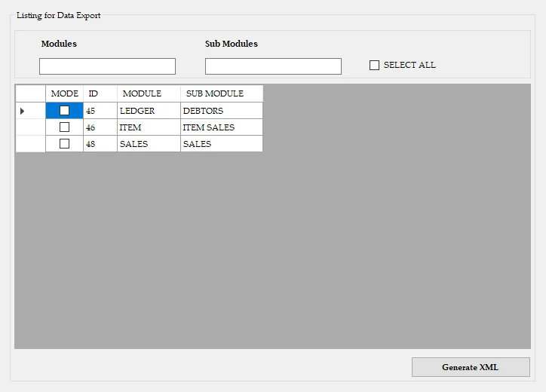This screenshot has width=546, height=392.
Task: Check the MODE box for SALES row 48
Action: point(64,143)
